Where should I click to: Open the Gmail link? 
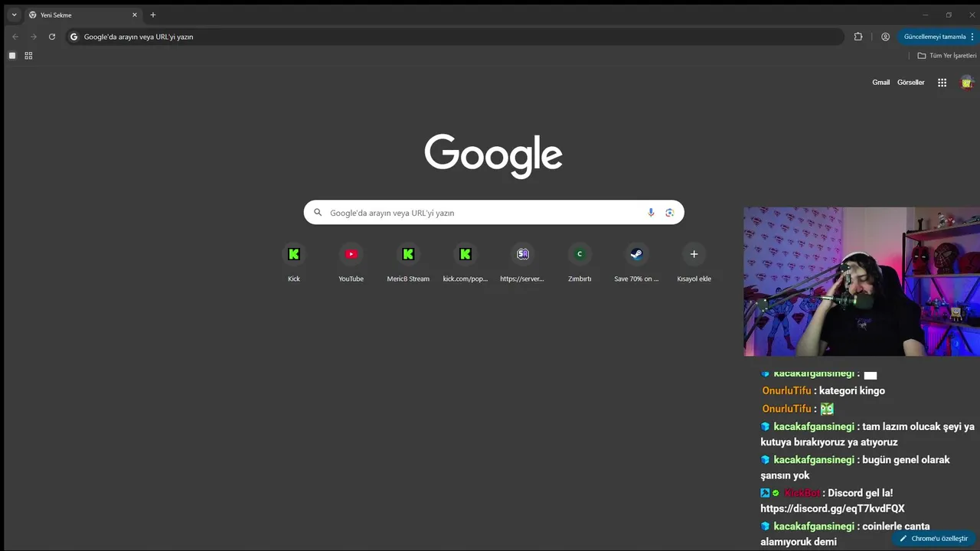tap(881, 83)
